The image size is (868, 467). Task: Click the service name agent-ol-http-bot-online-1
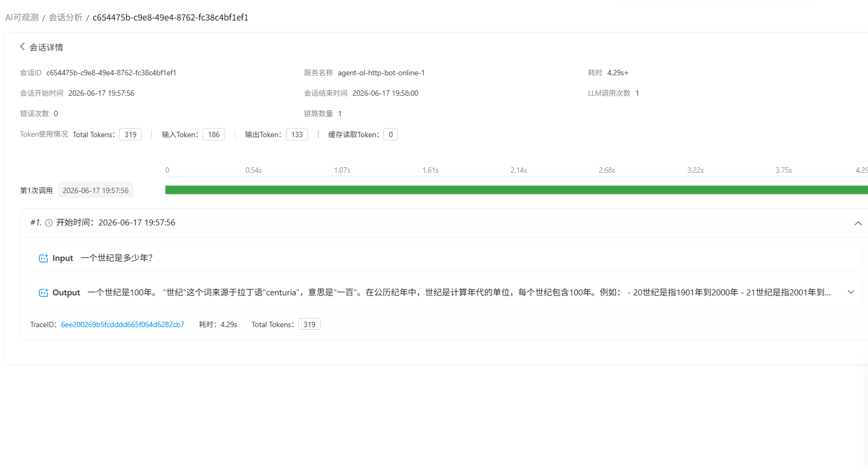(381, 73)
